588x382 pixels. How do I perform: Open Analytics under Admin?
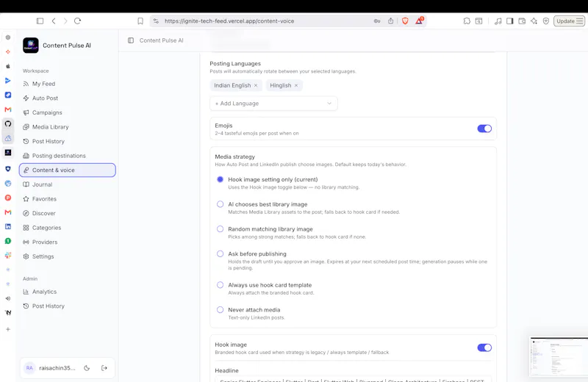point(68,292)
